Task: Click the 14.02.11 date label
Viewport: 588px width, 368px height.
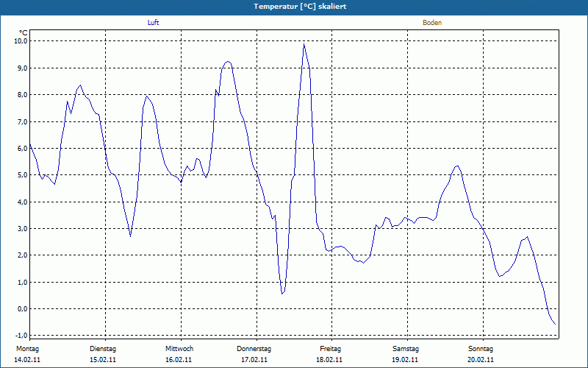Action: tap(27, 360)
